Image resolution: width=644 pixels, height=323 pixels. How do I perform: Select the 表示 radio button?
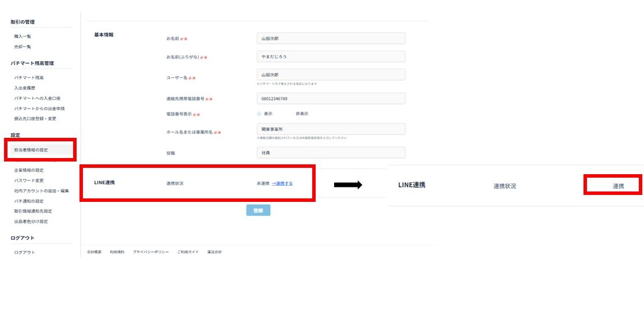click(259, 114)
